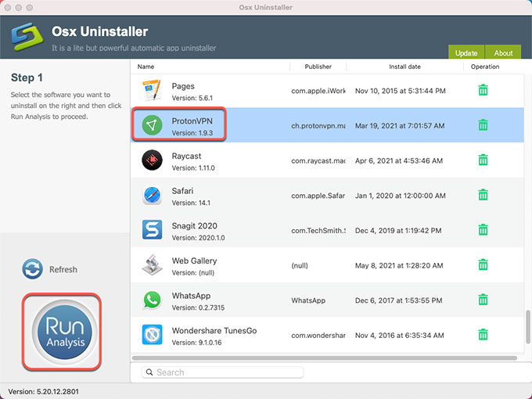Viewport: 532px width, 399px height.
Task: Click the trash icon for Snagit 2020
Action: pyautogui.click(x=483, y=230)
